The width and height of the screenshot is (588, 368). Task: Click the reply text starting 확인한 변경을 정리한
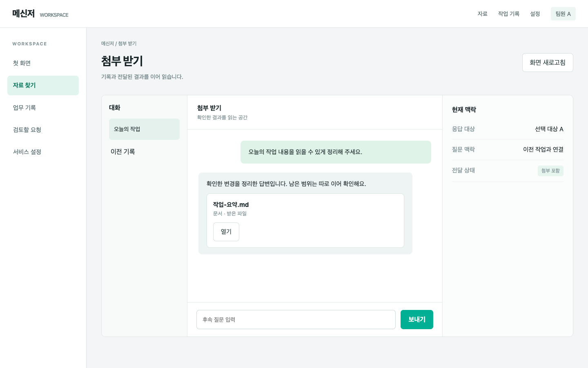(x=286, y=184)
